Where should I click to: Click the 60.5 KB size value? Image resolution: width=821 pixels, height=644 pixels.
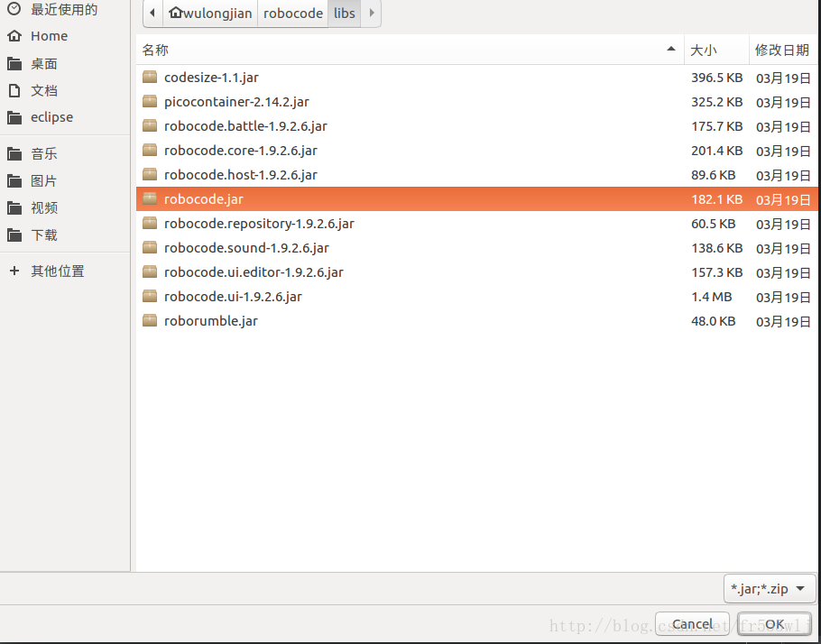pos(713,224)
